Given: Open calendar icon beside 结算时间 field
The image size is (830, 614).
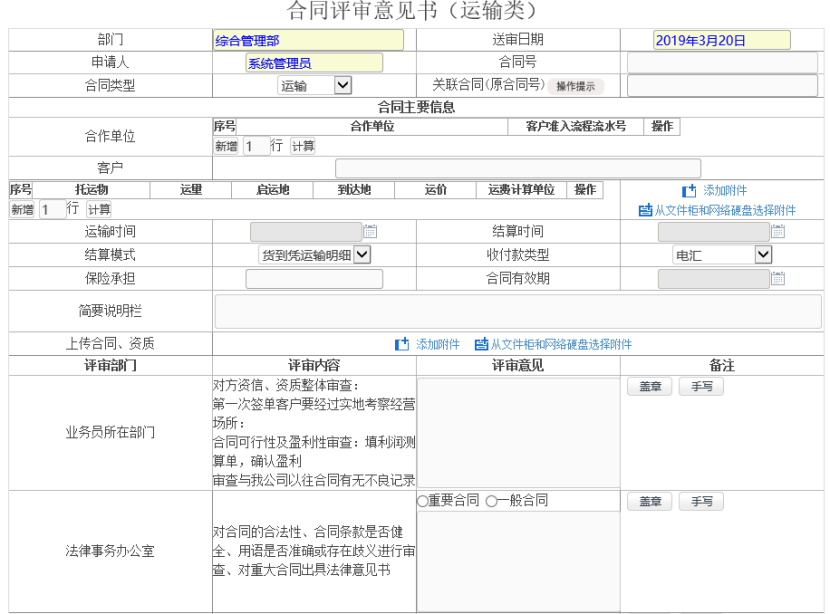Looking at the screenshot, I should (778, 232).
